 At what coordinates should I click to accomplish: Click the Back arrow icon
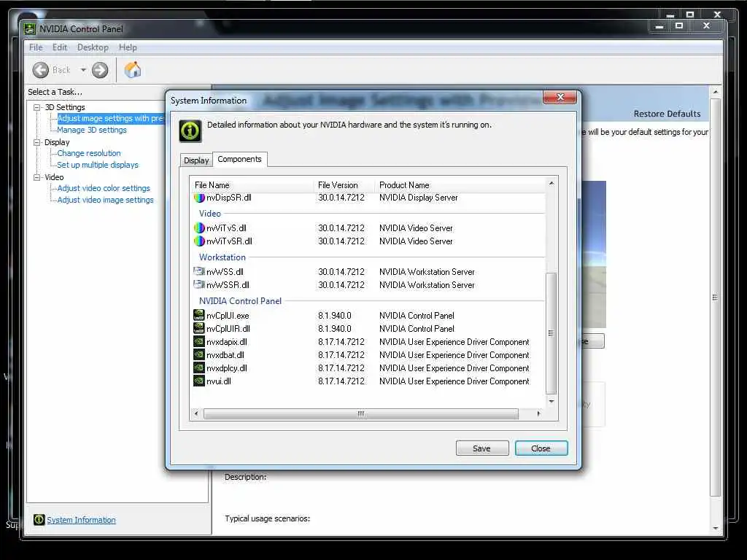point(41,70)
